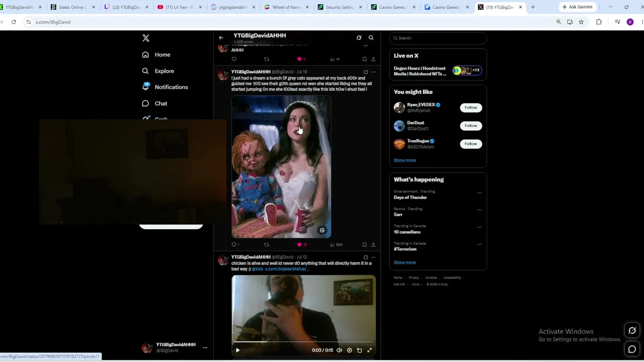Open the @kick mention link
This screenshot has width=644, height=362.
pyautogui.click(x=258, y=269)
